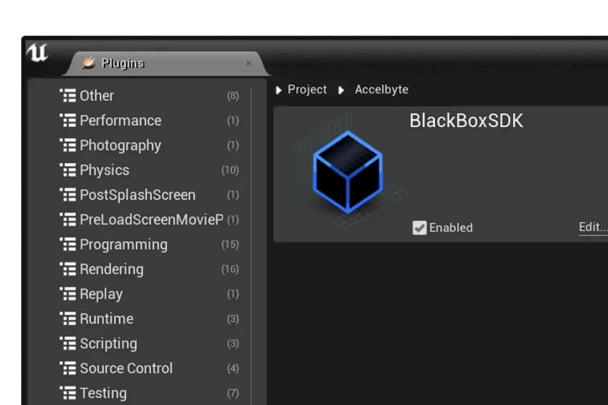This screenshot has height=405, width=608.
Task: Click the list icon beside Rendering
Action: [x=68, y=269]
